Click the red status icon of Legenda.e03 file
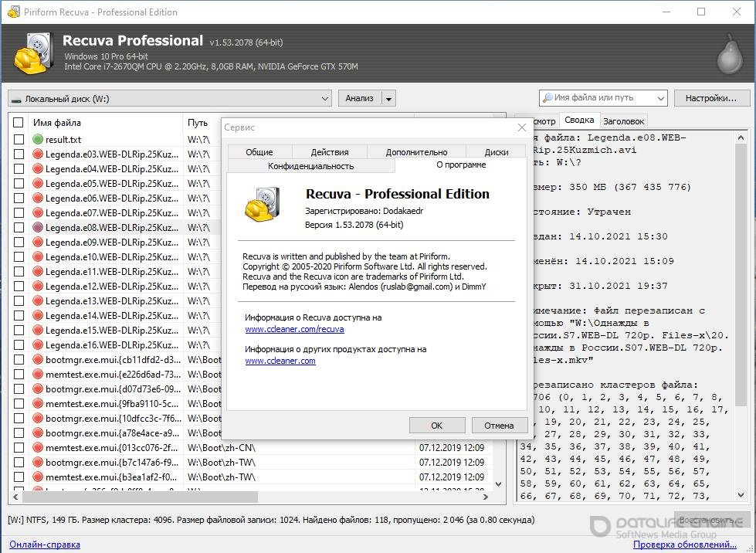756x553 pixels. [38, 154]
